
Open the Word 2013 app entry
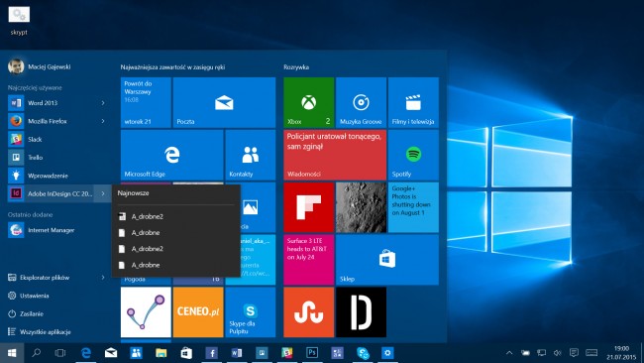(52, 103)
